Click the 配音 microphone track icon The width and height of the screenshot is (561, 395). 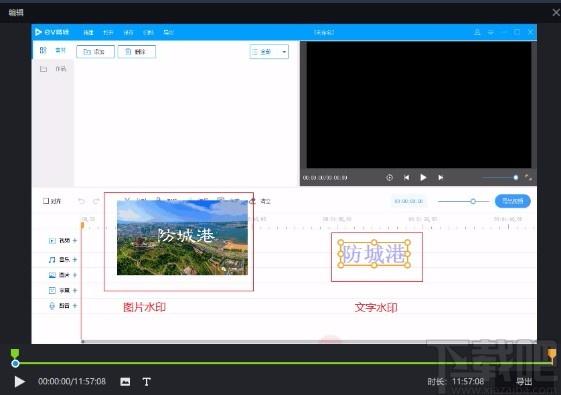tap(52, 306)
